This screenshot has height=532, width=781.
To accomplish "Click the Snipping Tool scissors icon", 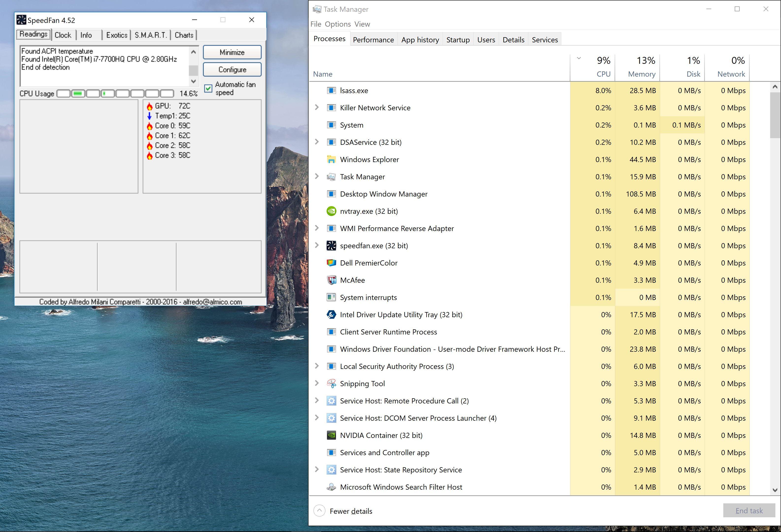I will click(x=331, y=383).
